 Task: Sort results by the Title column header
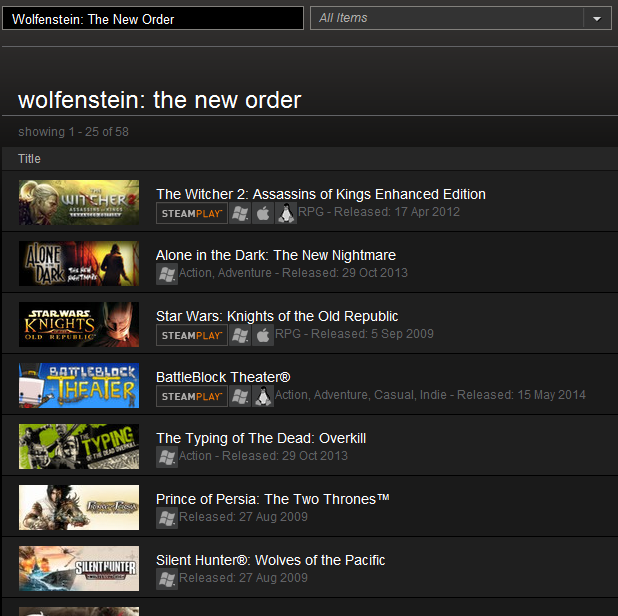click(30, 159)
